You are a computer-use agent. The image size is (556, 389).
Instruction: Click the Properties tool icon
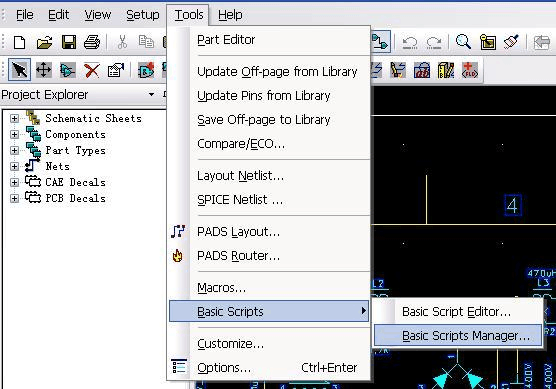116,70
